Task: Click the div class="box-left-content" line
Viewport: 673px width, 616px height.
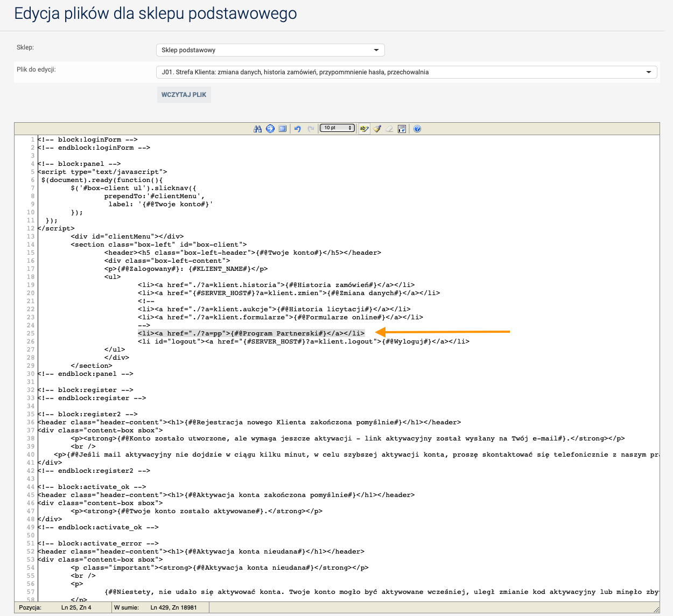Action: (x=167, y=261)
